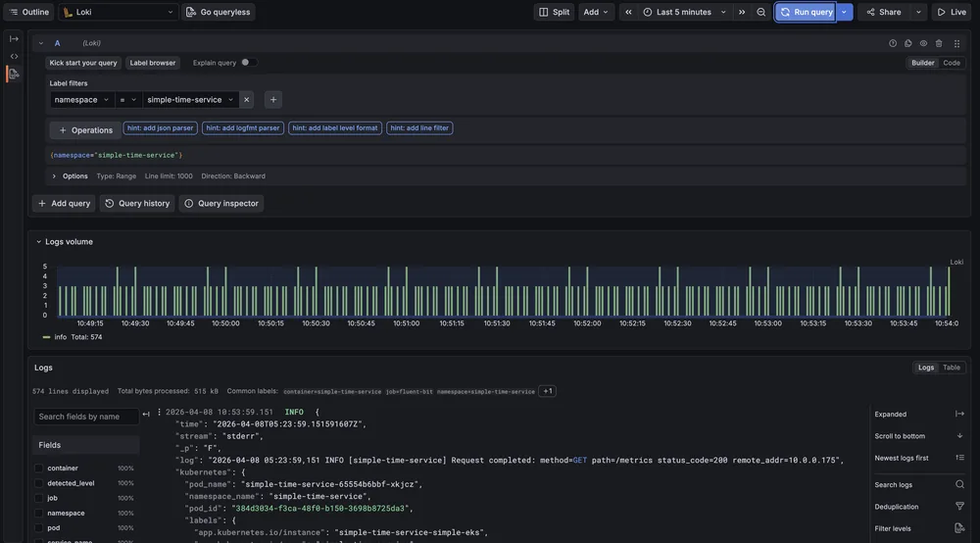The image size is (980, 543).
Task: Check the detected_level field checkbox
Action: 39,483
